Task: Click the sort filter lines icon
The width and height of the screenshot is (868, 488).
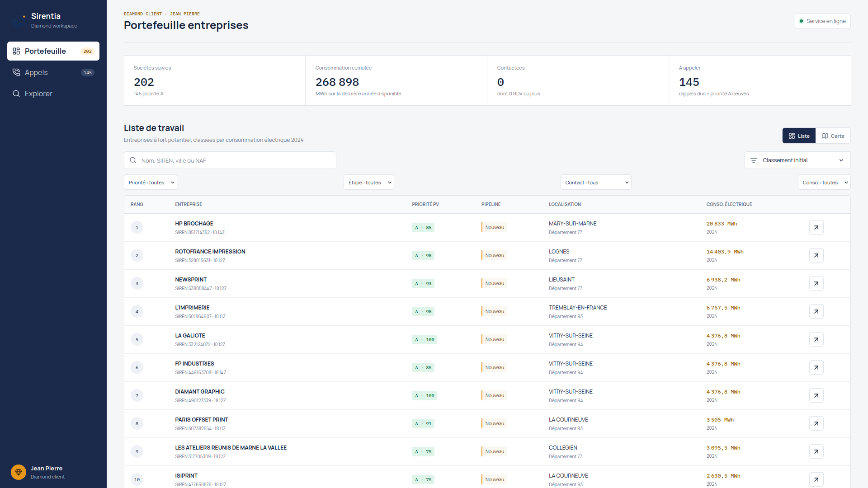Action: click(x=754, y=160)
